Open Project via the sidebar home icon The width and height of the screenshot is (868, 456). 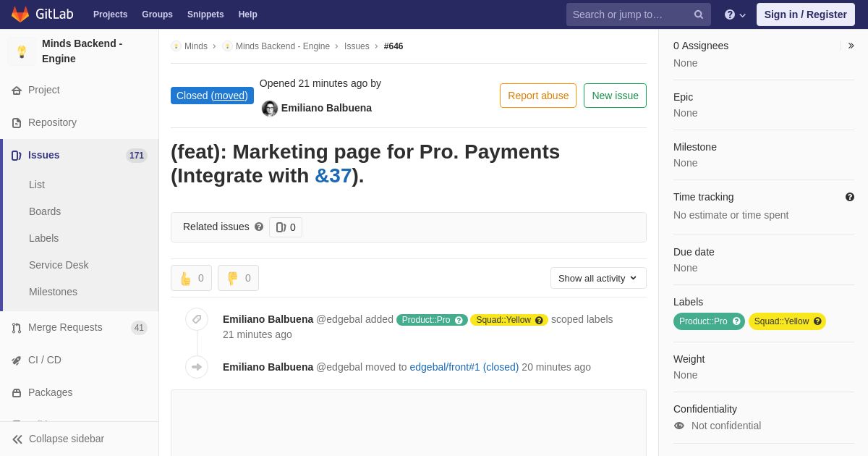coord(17,90)
